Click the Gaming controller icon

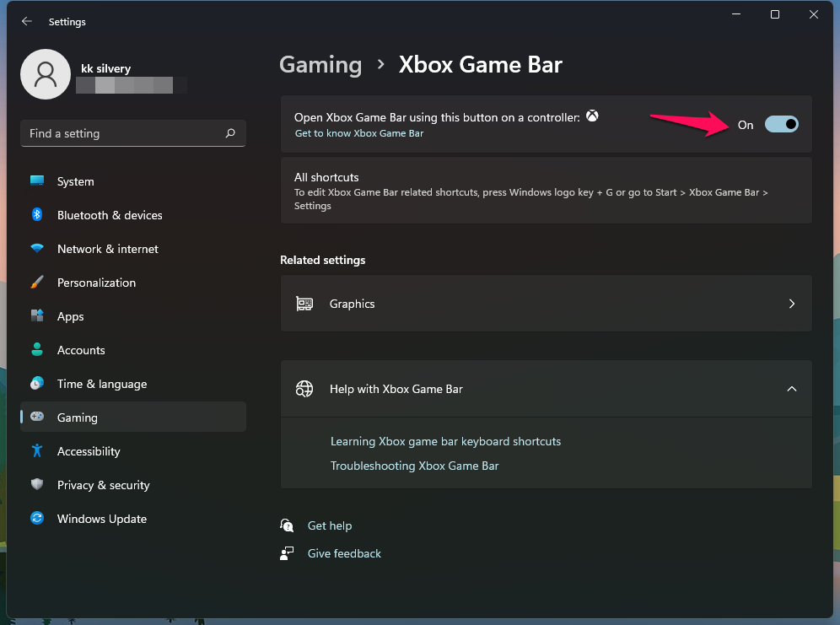click(x=37, y=417)
